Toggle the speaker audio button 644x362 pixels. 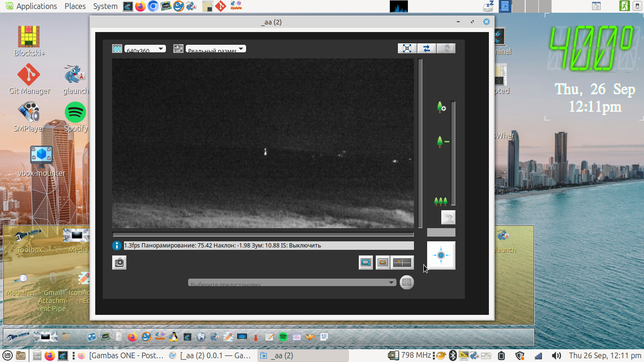coord(446,48)
